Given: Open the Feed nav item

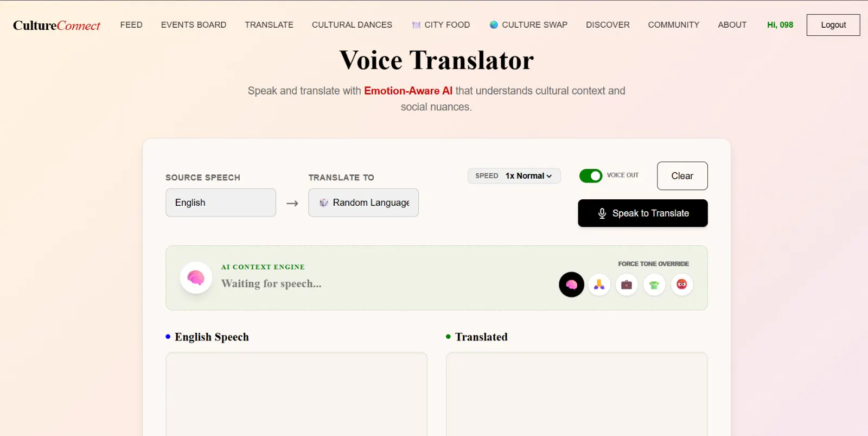Looking at the screenshot, I should (131, 25).
